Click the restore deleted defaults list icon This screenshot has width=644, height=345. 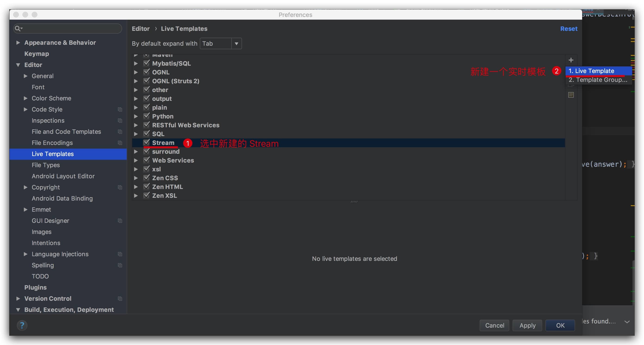click(571, 95)
